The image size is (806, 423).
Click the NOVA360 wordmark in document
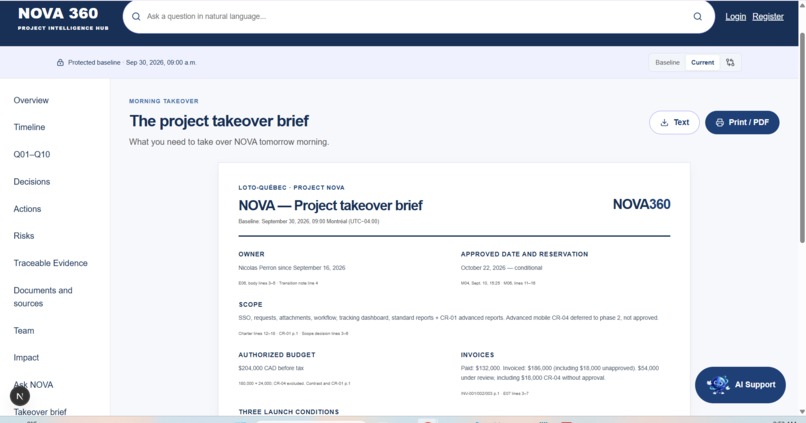click(x=642, y=204)
